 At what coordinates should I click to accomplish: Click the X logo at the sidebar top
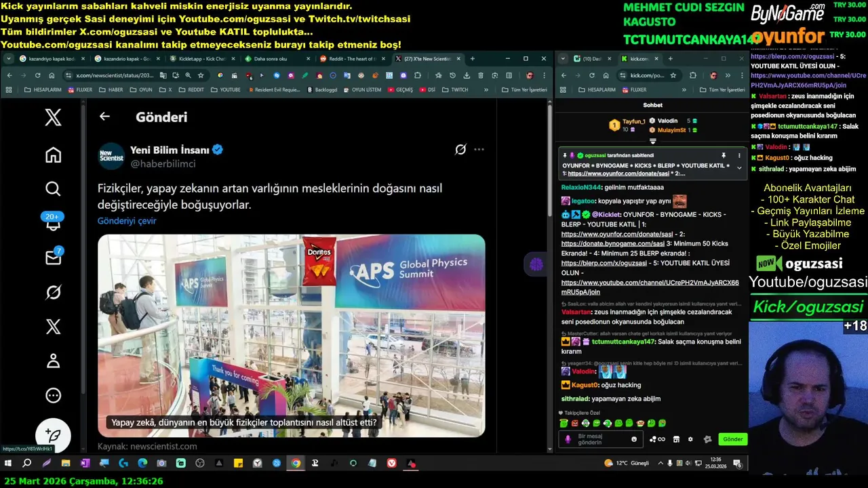53,117
